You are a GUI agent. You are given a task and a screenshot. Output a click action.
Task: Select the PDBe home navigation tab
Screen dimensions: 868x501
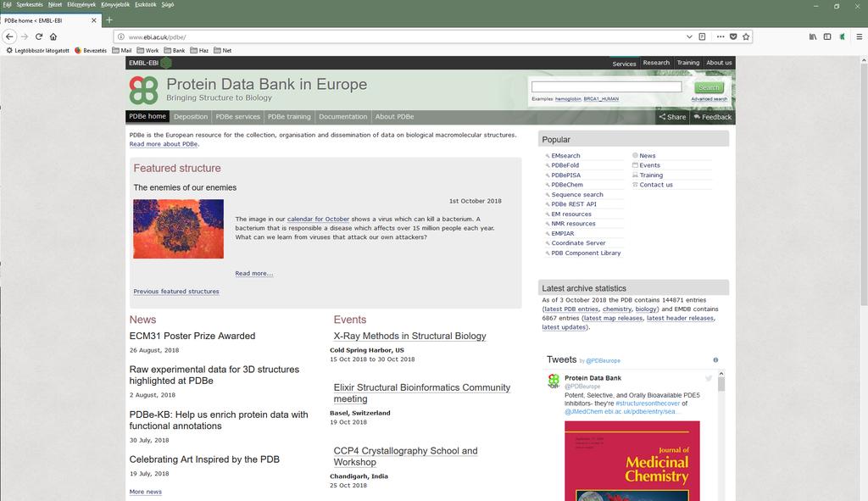point(147,116)
